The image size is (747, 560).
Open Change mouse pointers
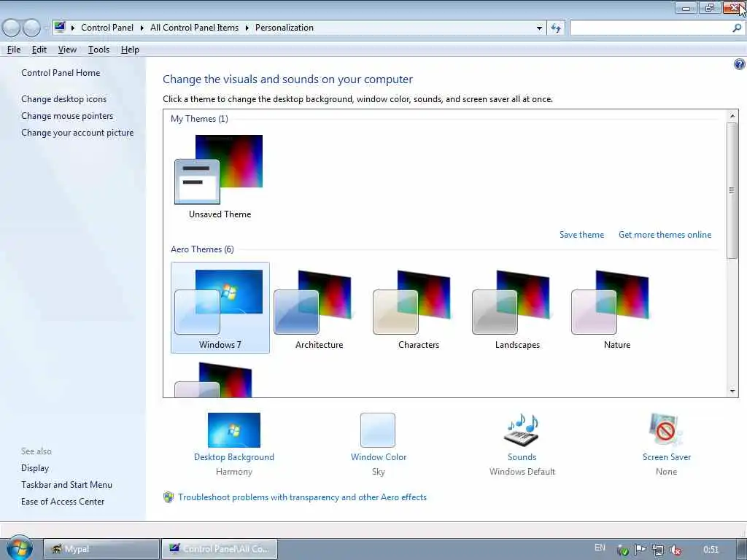coord(67,116)
